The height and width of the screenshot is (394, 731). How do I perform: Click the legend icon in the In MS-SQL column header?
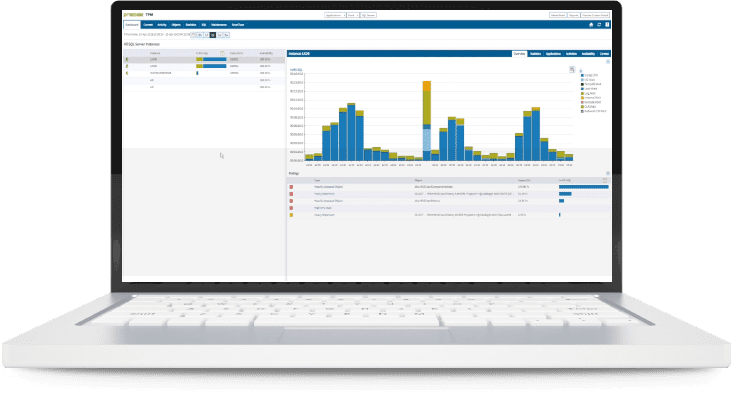(x=222, y=53)
